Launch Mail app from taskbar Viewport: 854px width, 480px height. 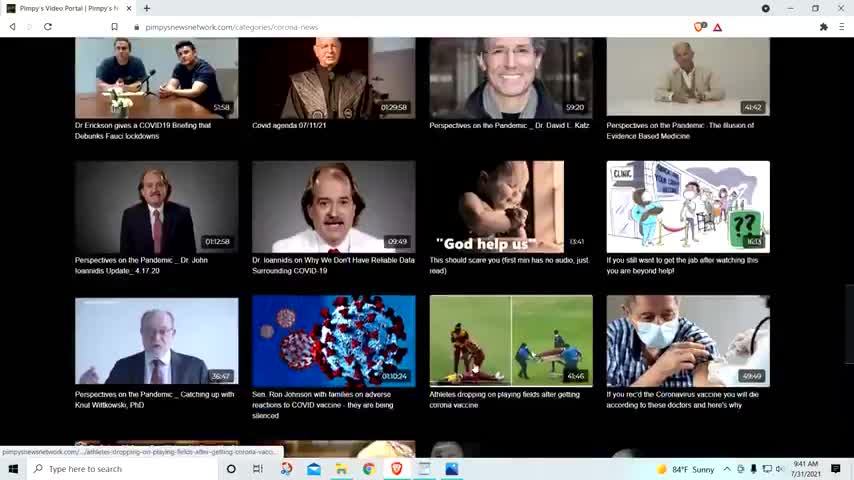click(314, 469)
